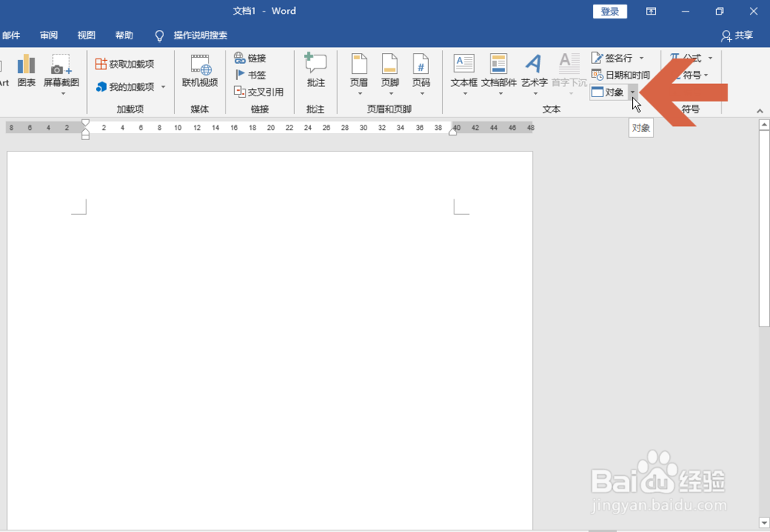The width and height of the screenshot is (770, 532).
Task: Open the 页脚 footer options
Action: tap(390, 74)
